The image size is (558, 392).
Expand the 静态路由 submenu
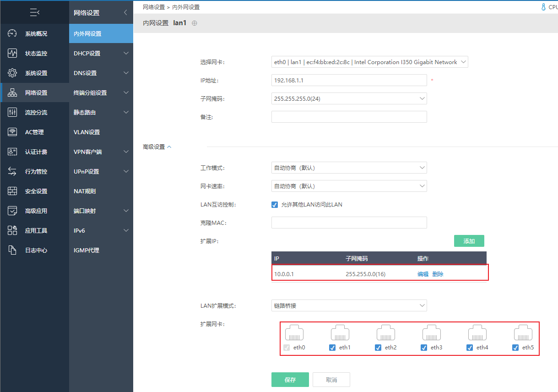pos(101,112)
